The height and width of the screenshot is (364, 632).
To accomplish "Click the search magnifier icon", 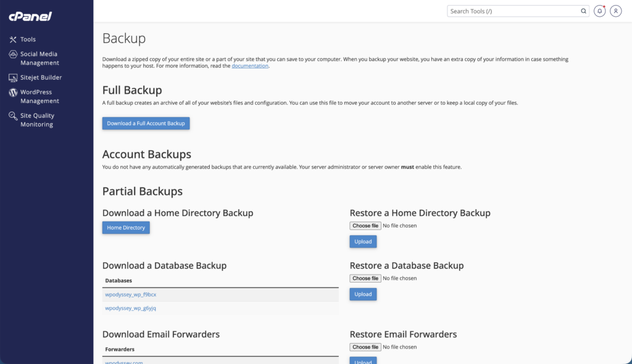I will pyautogui.click(x=583, y=11).
